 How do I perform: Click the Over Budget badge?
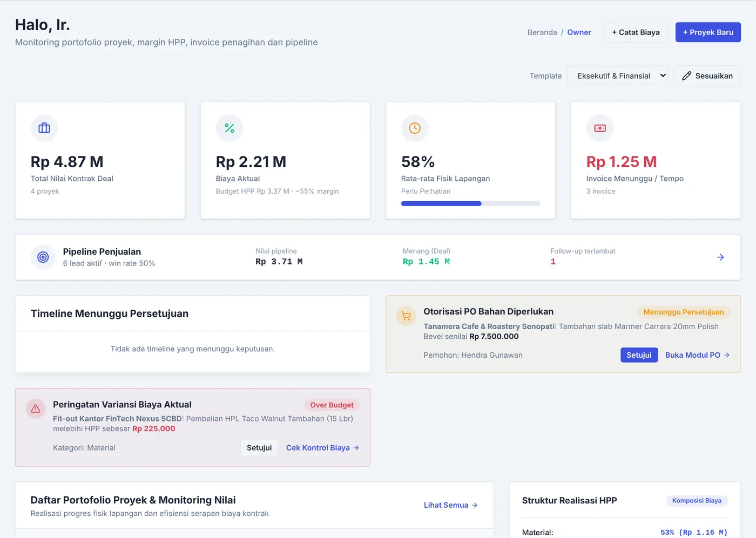(332, 405)
